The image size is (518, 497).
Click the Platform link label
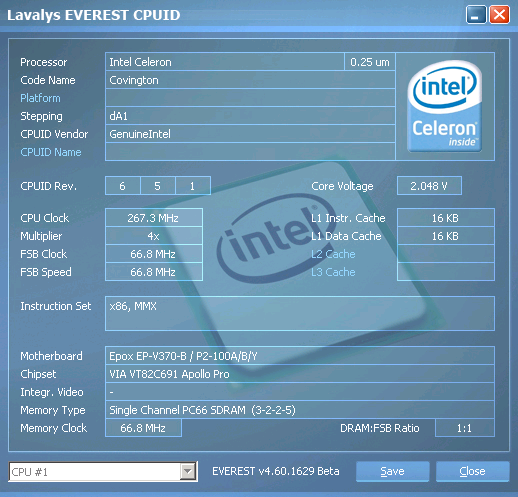(x=40, y=98)
